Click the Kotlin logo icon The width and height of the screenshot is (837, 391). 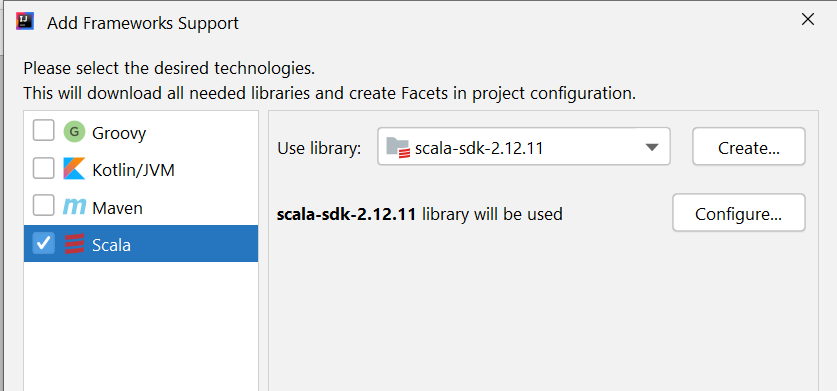coord(74,169)
